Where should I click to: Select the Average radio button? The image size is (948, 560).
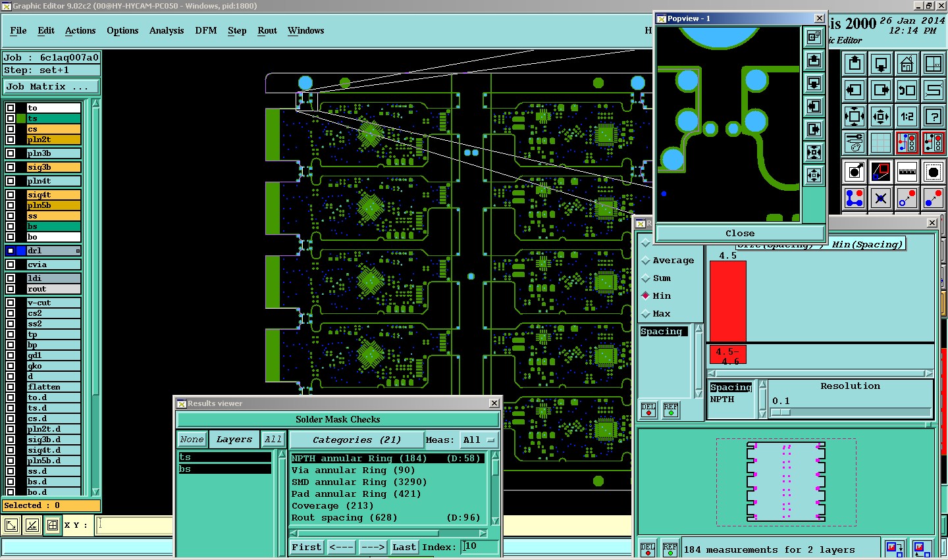[x=646, y=261]
